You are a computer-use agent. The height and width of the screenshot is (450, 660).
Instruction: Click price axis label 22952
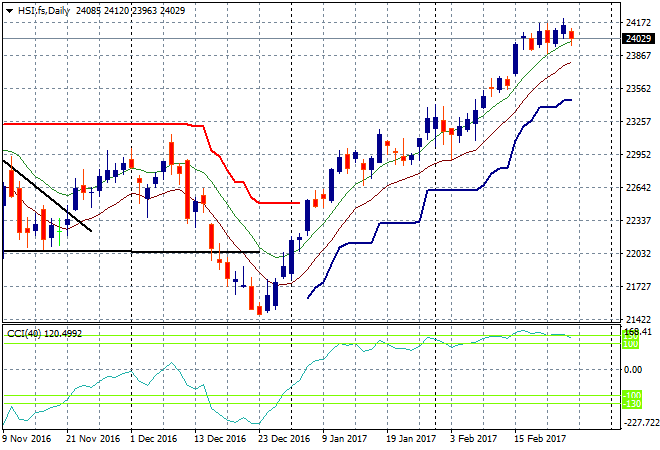point(638,154)
